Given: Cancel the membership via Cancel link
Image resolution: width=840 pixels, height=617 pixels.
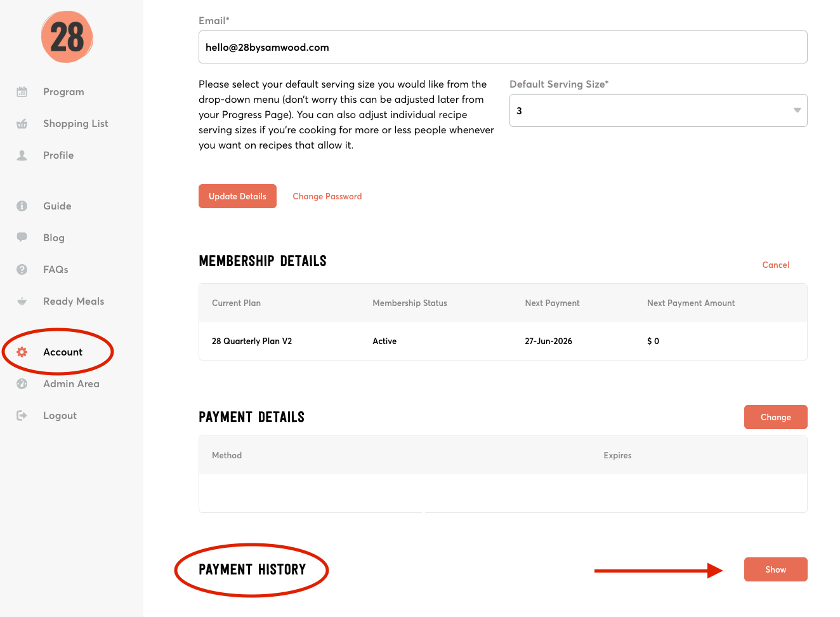Looking at the screenshot, I should click(x=775, y=265).
